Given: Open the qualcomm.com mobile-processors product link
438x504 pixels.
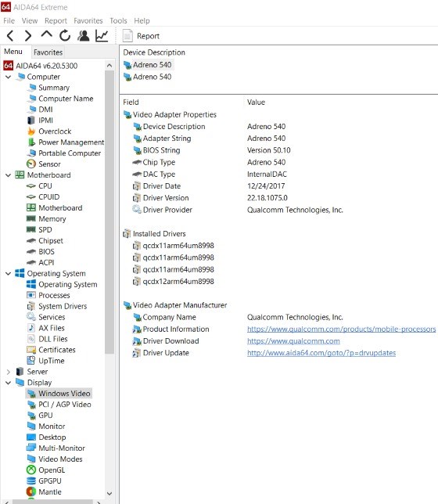Looking at the screenshot, I should pyautogui.click(x=341, y=329).
